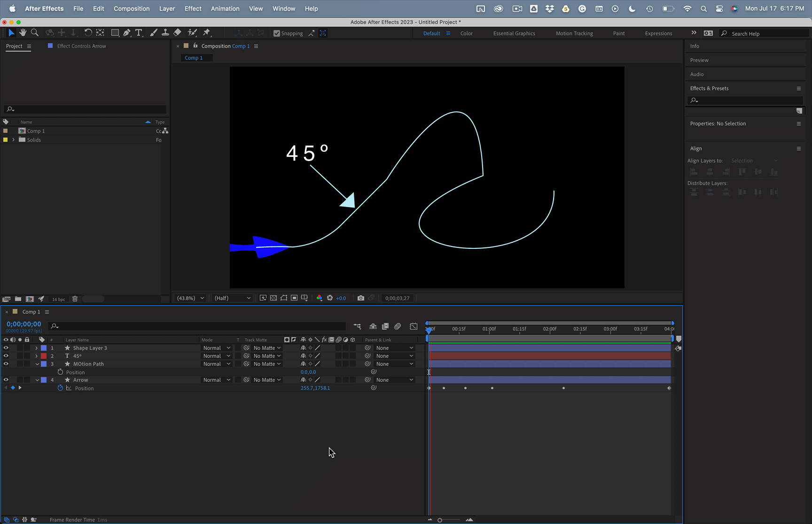Open the Layer menu
The image size is (812, 524).
point(167,8)
